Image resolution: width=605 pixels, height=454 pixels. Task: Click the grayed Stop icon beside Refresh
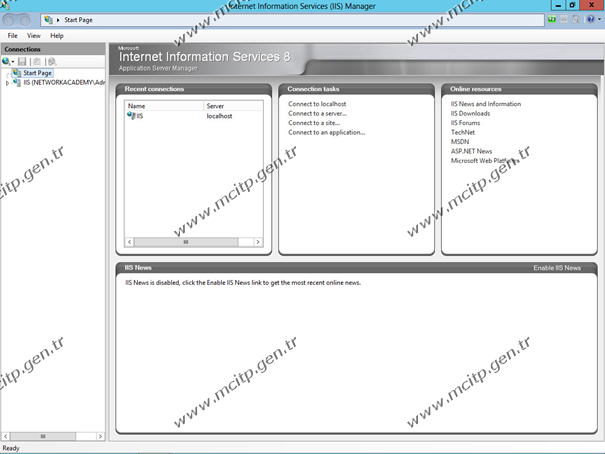(x=564, y=19)
